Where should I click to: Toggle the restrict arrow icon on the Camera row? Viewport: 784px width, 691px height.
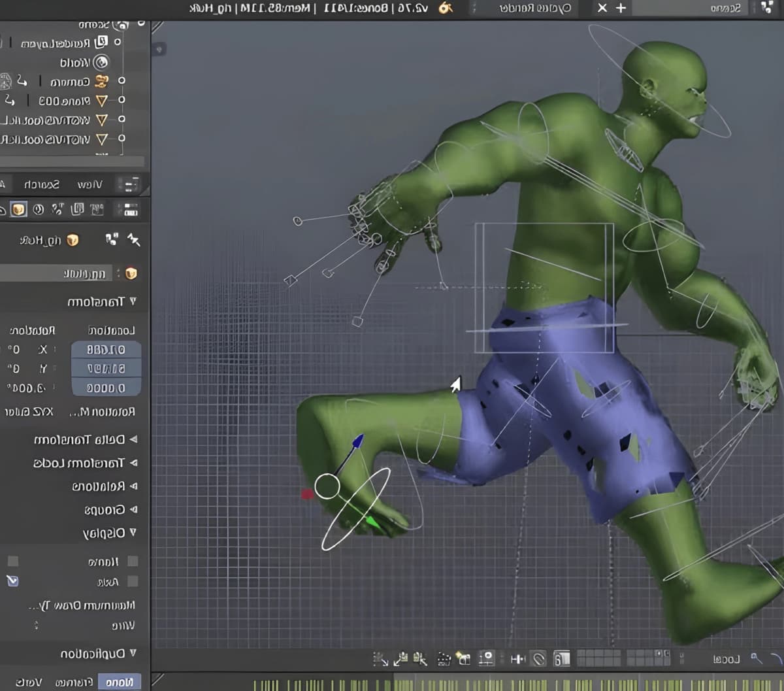[22, 81]
